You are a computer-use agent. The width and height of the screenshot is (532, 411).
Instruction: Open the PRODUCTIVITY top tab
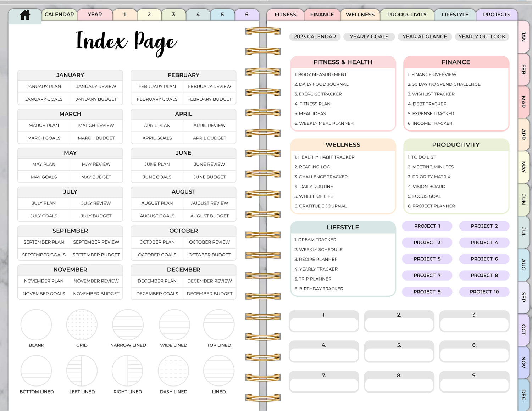coord(407,15)
